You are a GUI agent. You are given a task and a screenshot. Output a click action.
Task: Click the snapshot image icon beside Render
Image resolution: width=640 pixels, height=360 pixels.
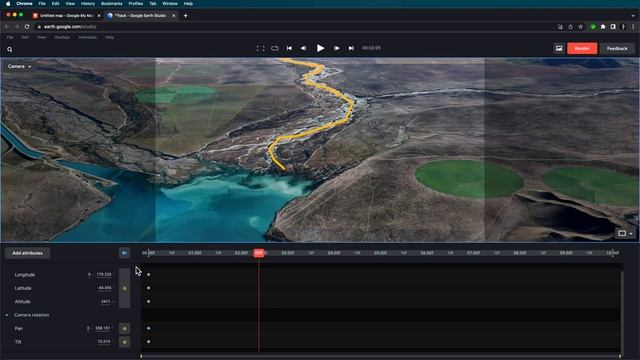click(559, 49)
